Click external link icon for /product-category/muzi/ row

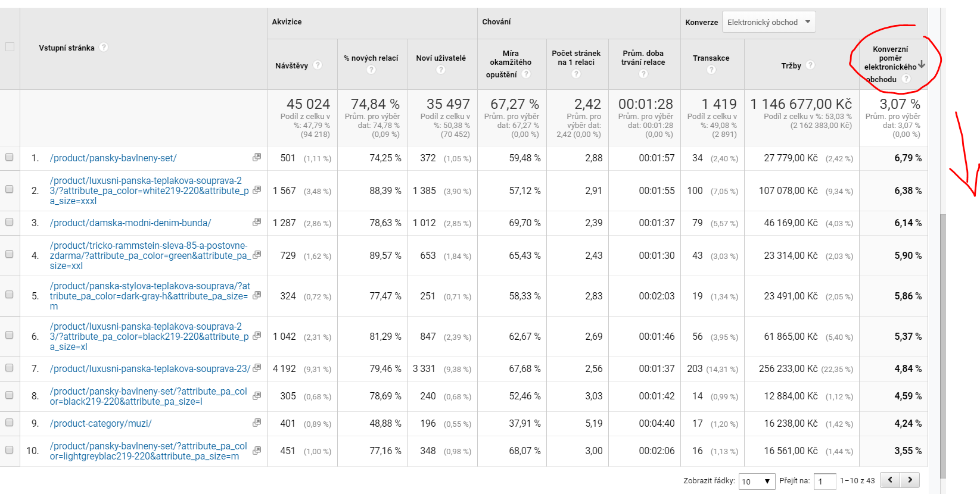[257, 423]
